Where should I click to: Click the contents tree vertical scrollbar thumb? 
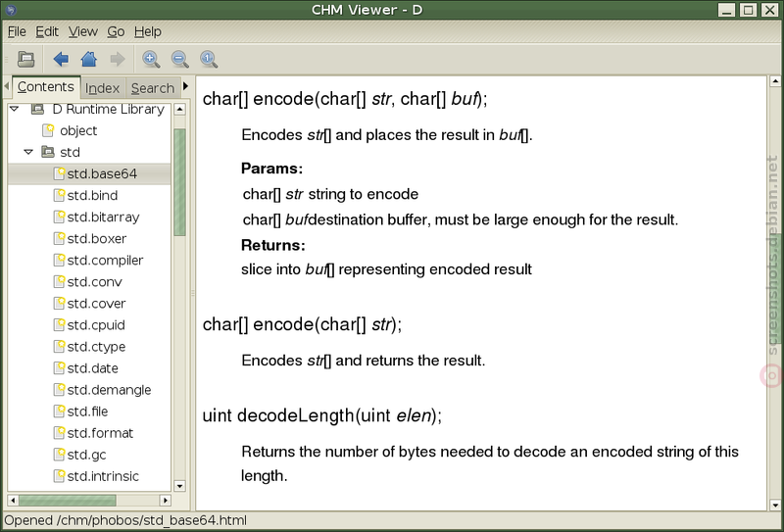(179, 182)
